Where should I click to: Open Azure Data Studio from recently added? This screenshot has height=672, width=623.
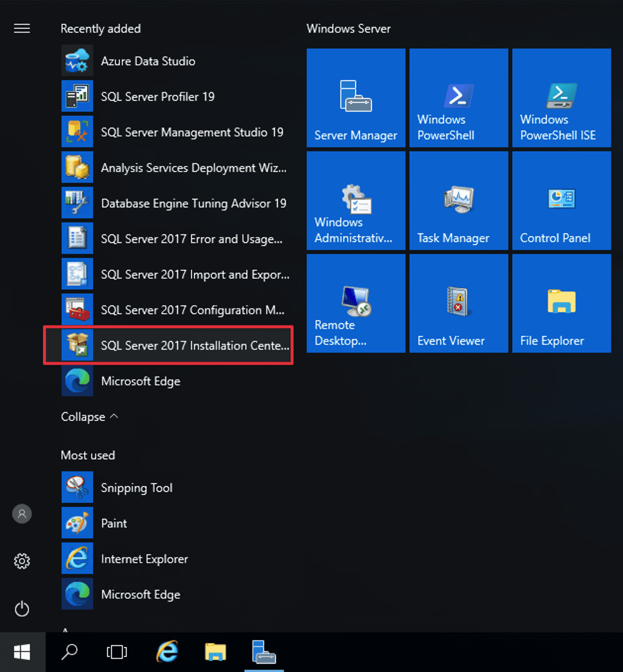147,61
